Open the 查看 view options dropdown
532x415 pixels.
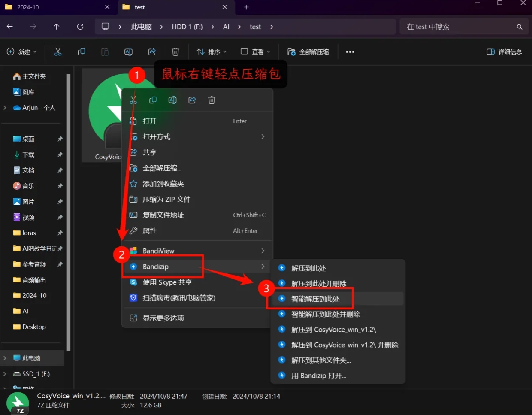click(x=255, y=51)
